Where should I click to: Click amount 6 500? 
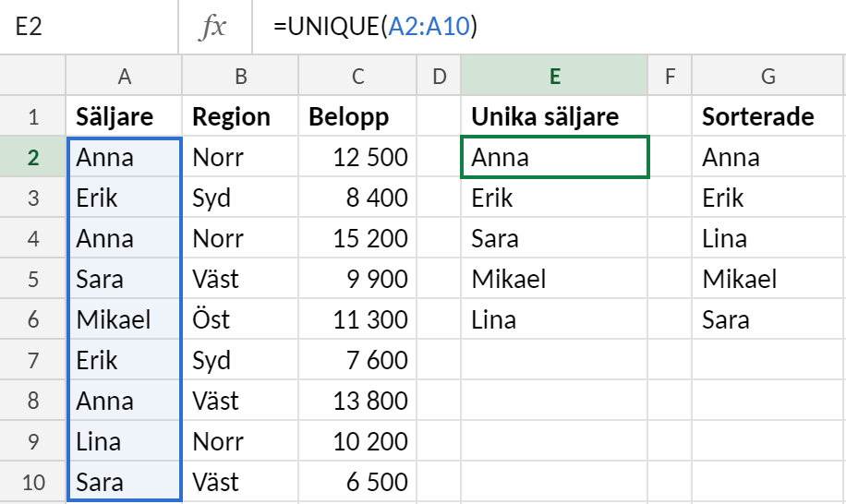[357, 482]
